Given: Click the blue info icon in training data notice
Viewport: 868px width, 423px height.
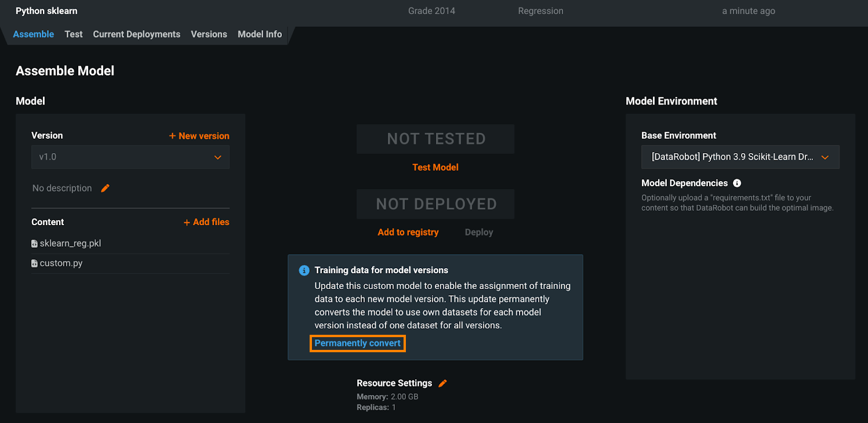Looking at the screenshot, I should (x=303, y=270).
